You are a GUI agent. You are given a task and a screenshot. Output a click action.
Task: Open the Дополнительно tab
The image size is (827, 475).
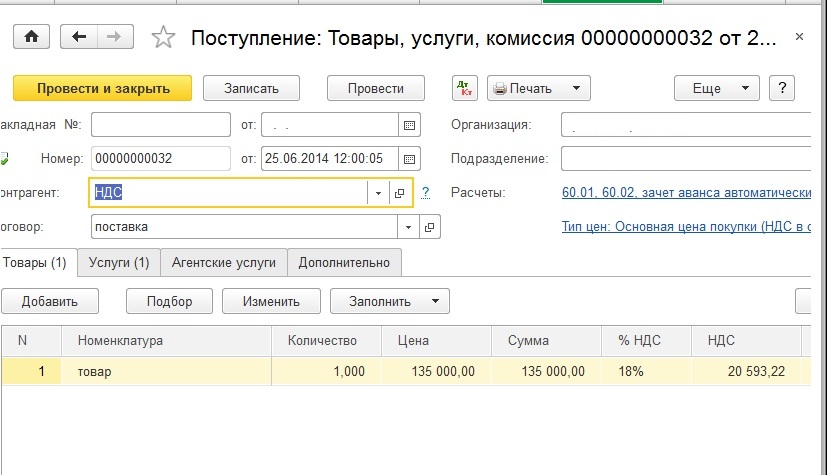(x=345, y=262)
